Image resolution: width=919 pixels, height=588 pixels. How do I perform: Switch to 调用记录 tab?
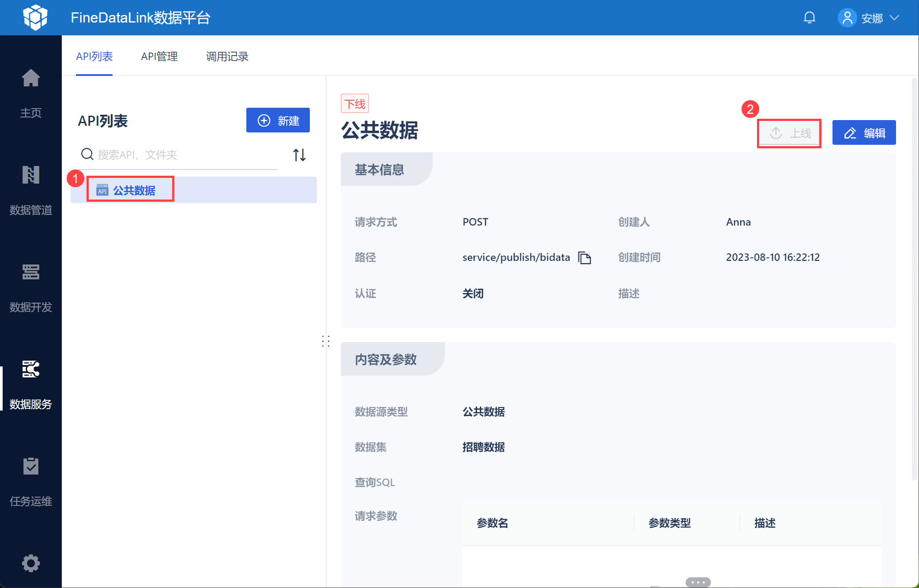(227, 57)
